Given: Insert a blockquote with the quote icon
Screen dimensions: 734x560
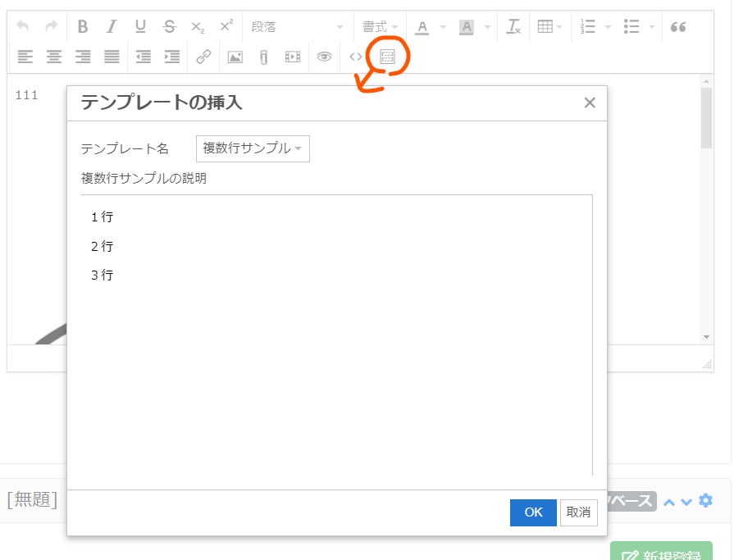Looking at the screenshot, I should click(x=678, y=27).
